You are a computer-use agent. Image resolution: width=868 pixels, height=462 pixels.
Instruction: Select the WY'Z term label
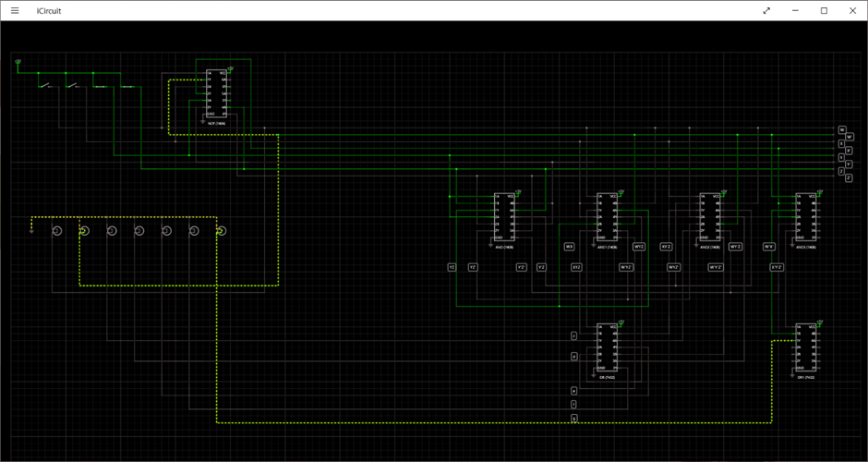pyautogui.click(x=736, y=247)
